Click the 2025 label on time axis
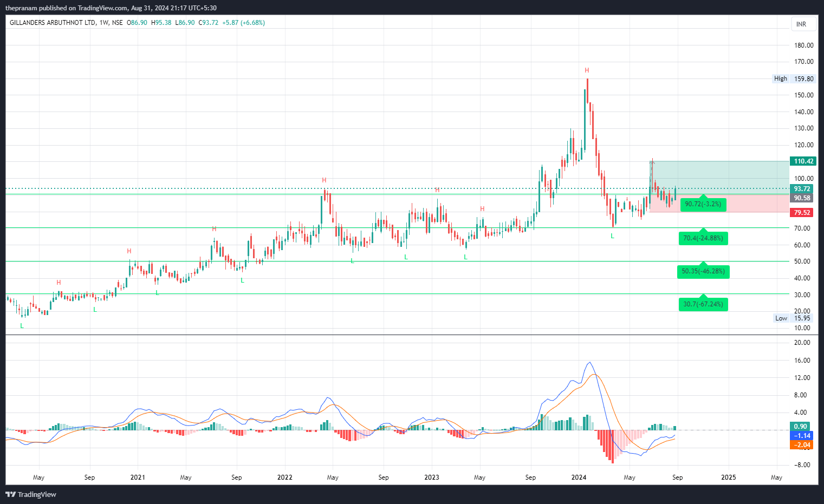 [729, 477]
